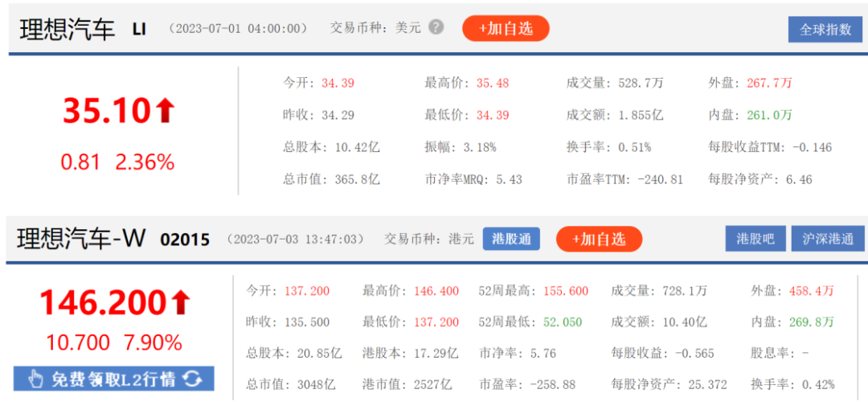
Task: Click the 理想汽车 stock name in the US header
Action: tap(68, 30)
